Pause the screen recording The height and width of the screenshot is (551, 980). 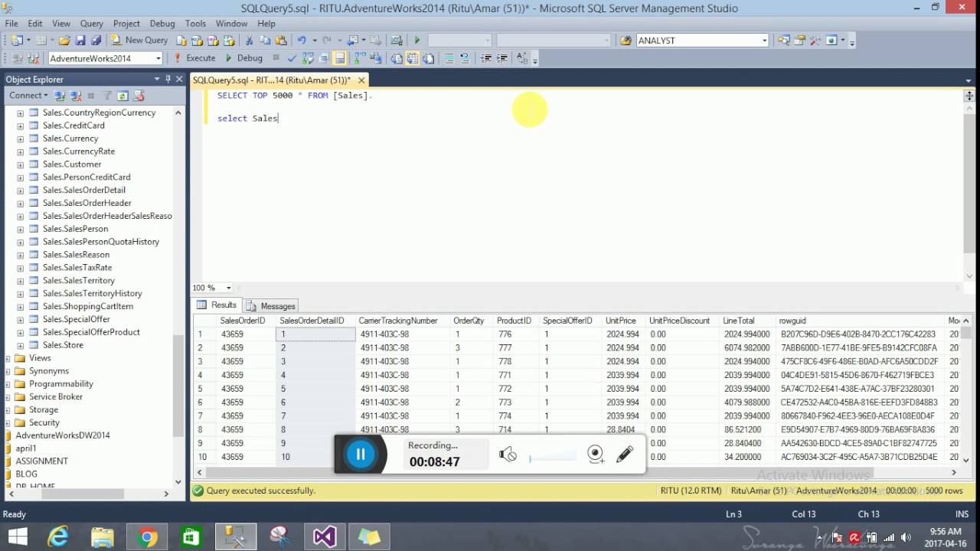(361, 454)
